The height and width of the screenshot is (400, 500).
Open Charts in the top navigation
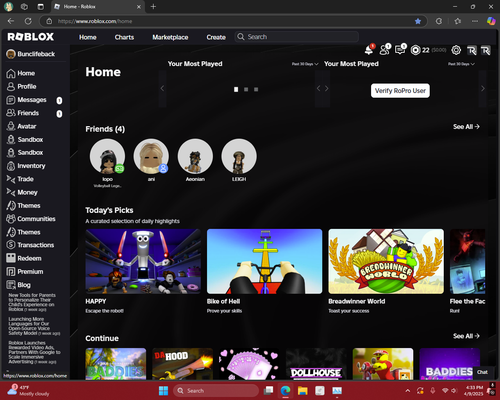point(124,37)
